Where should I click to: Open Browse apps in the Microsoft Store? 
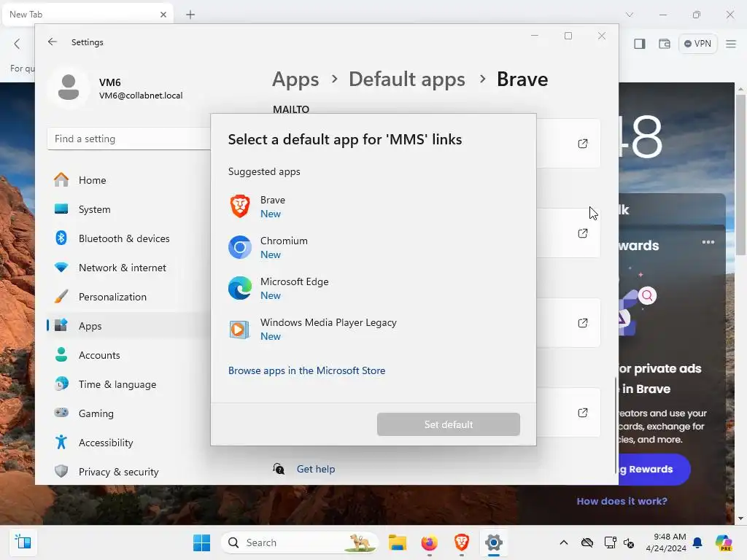[307, 370]
